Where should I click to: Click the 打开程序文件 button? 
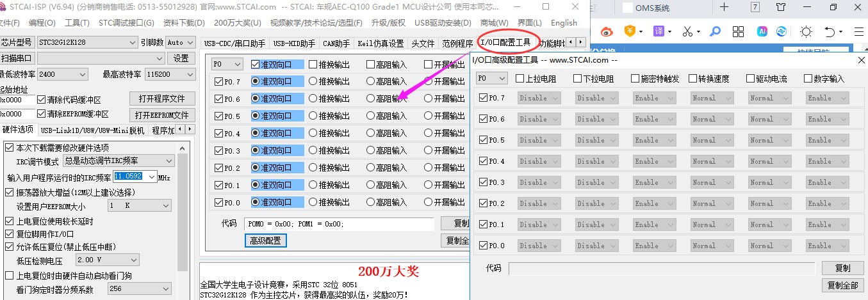tap(161, 99)
